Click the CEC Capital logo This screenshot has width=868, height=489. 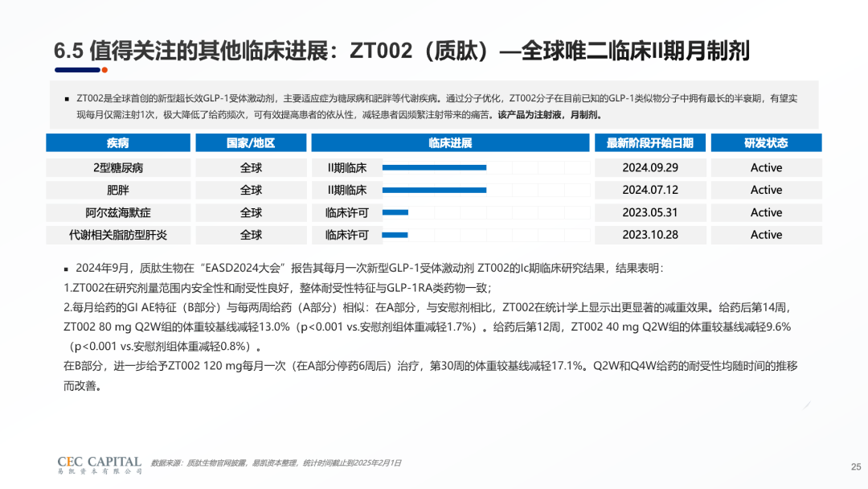(x=100, y=465)
